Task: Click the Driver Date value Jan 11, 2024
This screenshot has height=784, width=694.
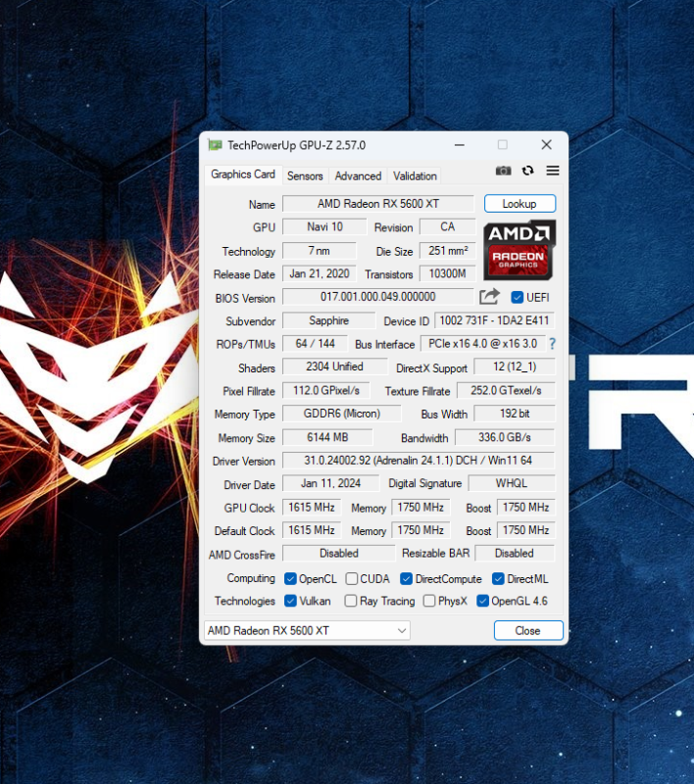Action: coord(330,483)
